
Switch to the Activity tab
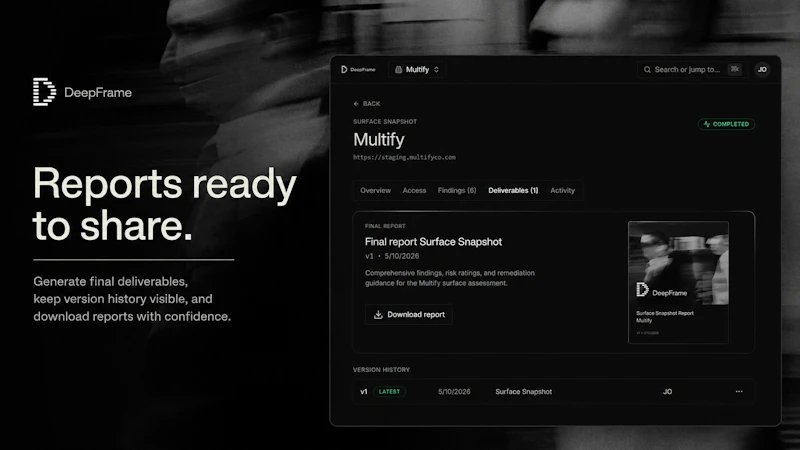pyautogui.click(x=562, y=190)
